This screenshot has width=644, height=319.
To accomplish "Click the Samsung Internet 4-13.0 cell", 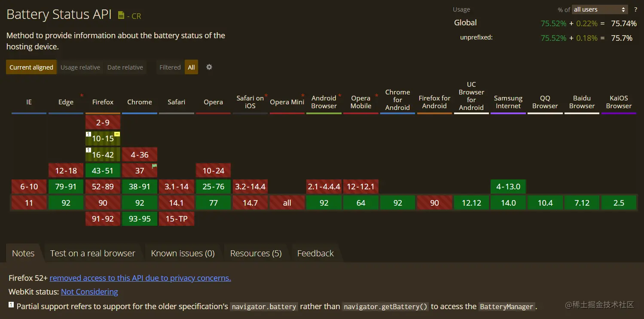I will 508,187.
